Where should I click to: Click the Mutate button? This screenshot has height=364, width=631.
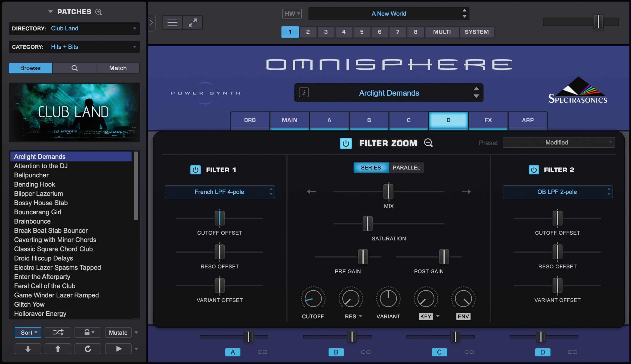pyautogui.click(x=118, y=332)
